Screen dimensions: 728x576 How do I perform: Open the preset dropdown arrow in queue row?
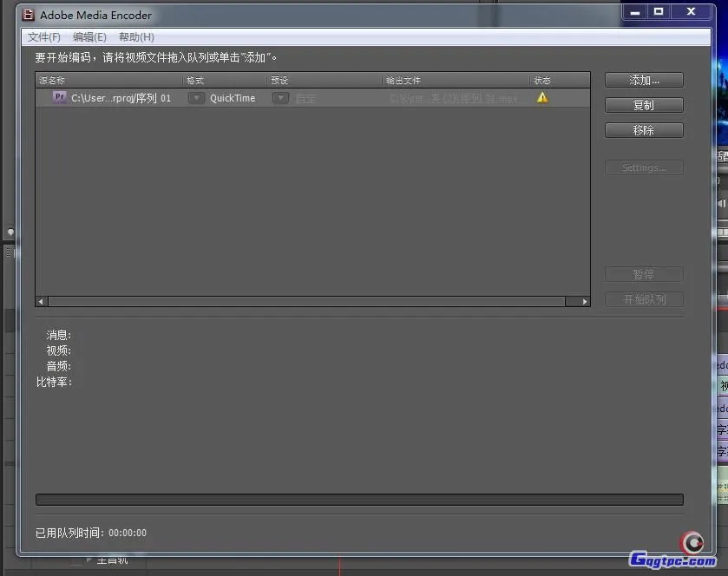[x=280, y=98]
